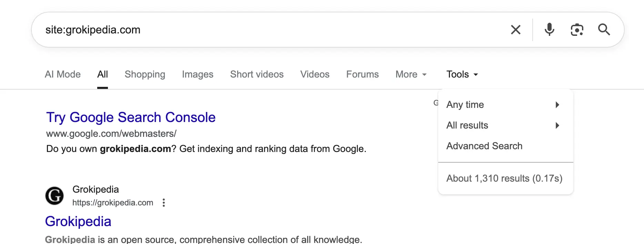Switch to AI Mode tab
This screenshot has height=244, width=644.
pyautogui.click(x=63, y=74)
